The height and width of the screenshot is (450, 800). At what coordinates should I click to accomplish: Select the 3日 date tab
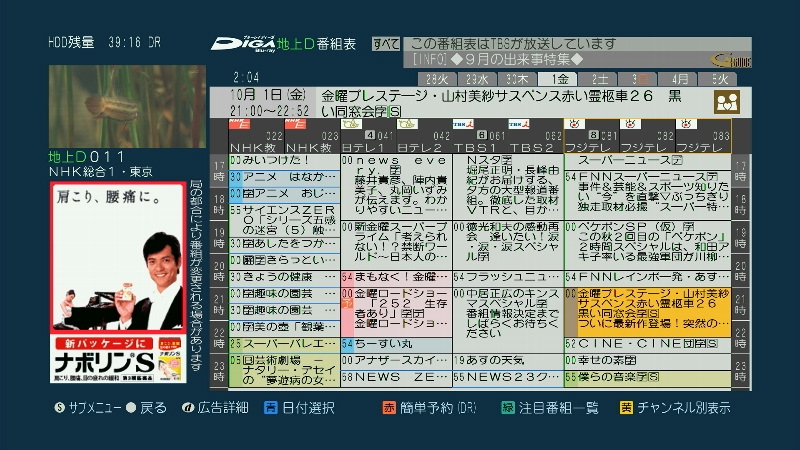click(638, 80)
